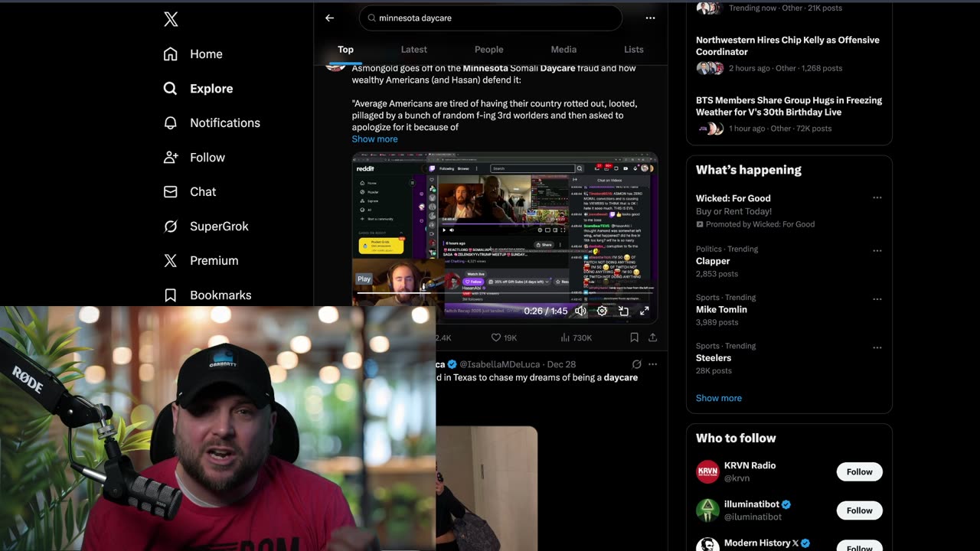Open video settings gear icon

click(602, 311)
